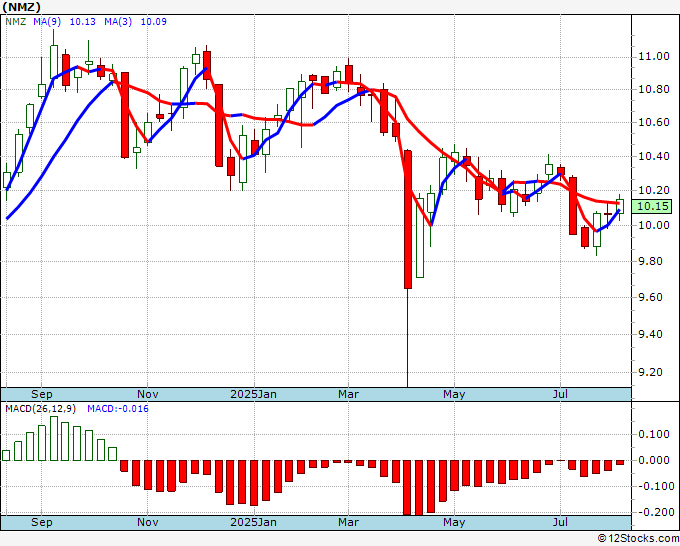Click the MACD(26,12,9) indicator label
Screen dimensions: 680x546
pos(40,409)
